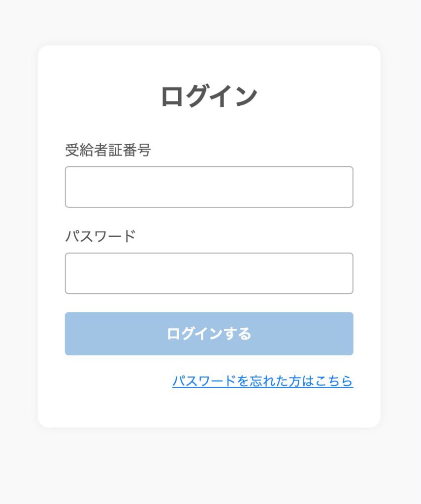This screenshot has width=421, height=504.
Task: Select the label above the second input
Action: (x=100, y=237)
